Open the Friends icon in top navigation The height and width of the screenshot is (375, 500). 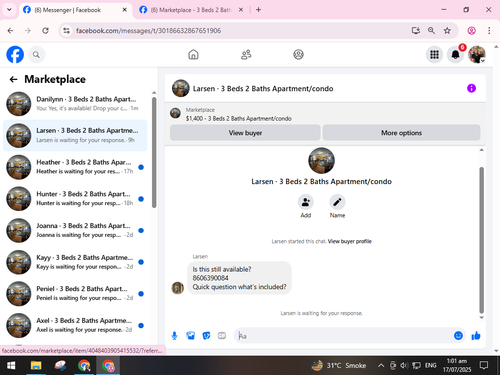[246, 54]
